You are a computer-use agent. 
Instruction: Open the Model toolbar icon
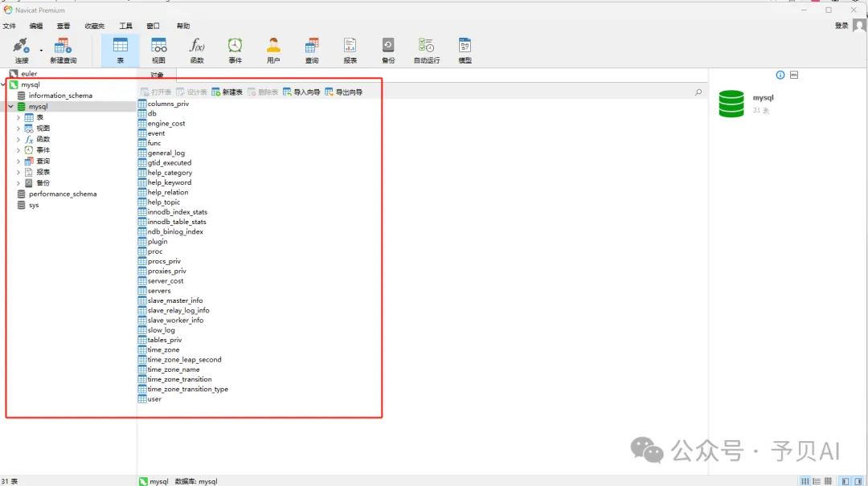point(465,51)
